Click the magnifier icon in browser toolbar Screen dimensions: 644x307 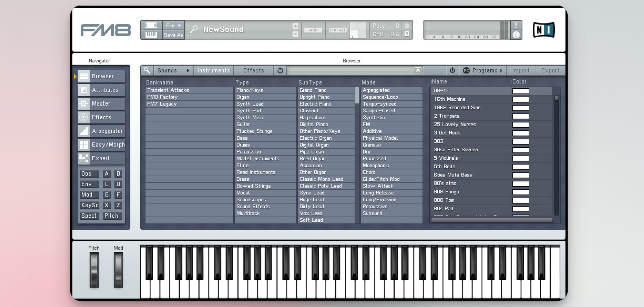pyautogui.click(x=147, y=70)
